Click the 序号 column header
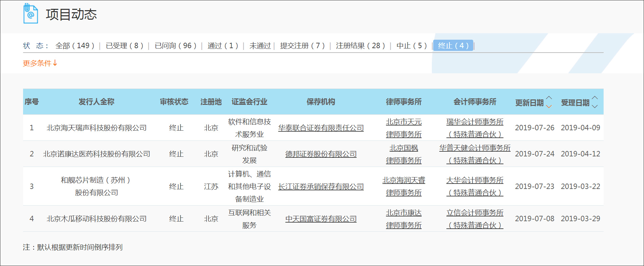The width and height of the screenshot is (644, 266). (x=32, y=102)
